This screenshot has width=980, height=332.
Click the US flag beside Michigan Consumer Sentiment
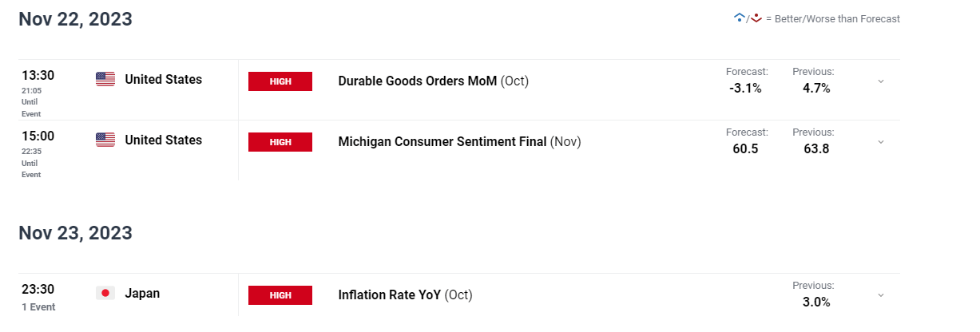[x=105, y=140]
